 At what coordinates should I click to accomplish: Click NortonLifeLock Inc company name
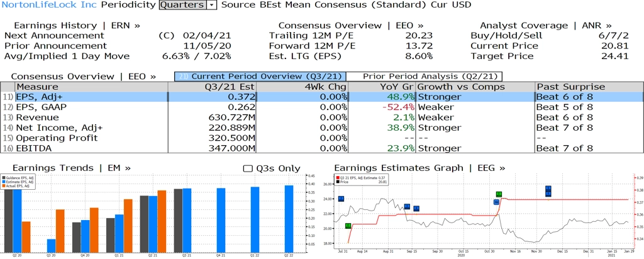point(50,5)
